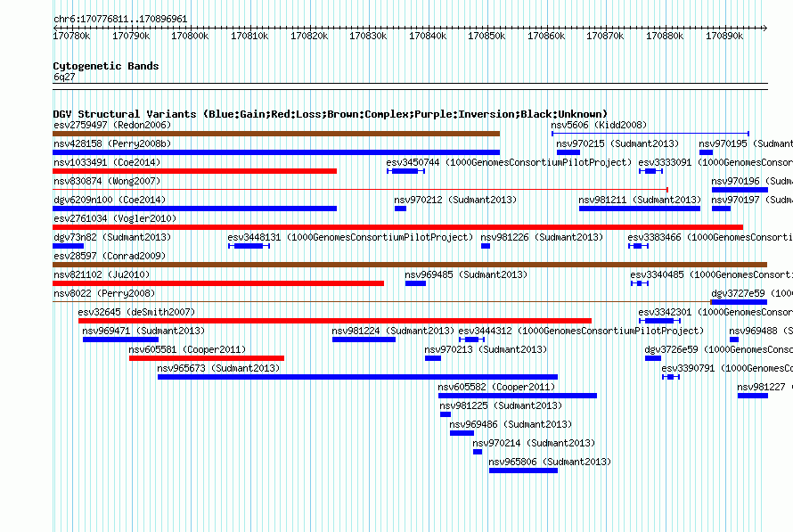Click the nsv8022 (Perry2008) label

[104, 293]
